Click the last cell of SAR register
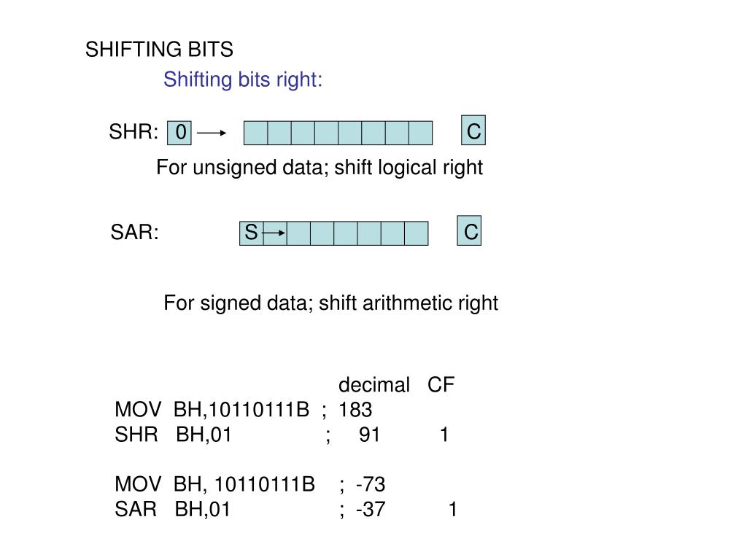This screenshot has height=560, width=747. (x=417, y=233)
